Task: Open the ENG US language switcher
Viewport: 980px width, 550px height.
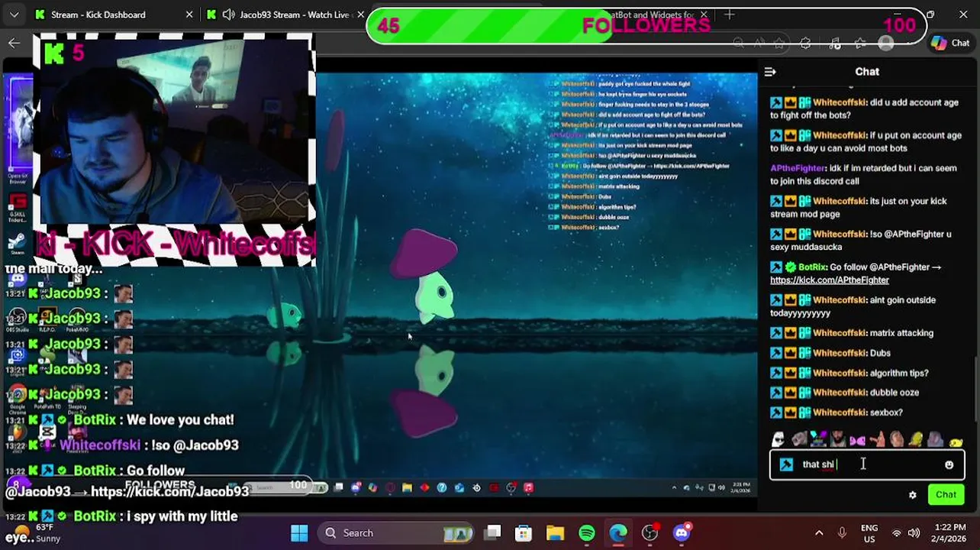Action: click(869, 532)
